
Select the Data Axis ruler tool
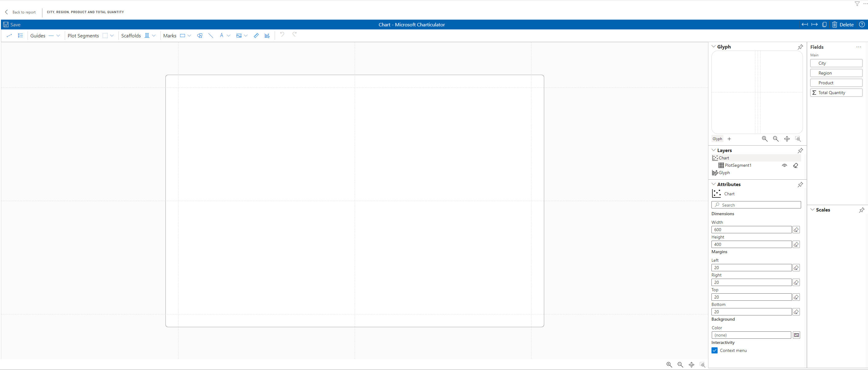[x=256, y=35]
